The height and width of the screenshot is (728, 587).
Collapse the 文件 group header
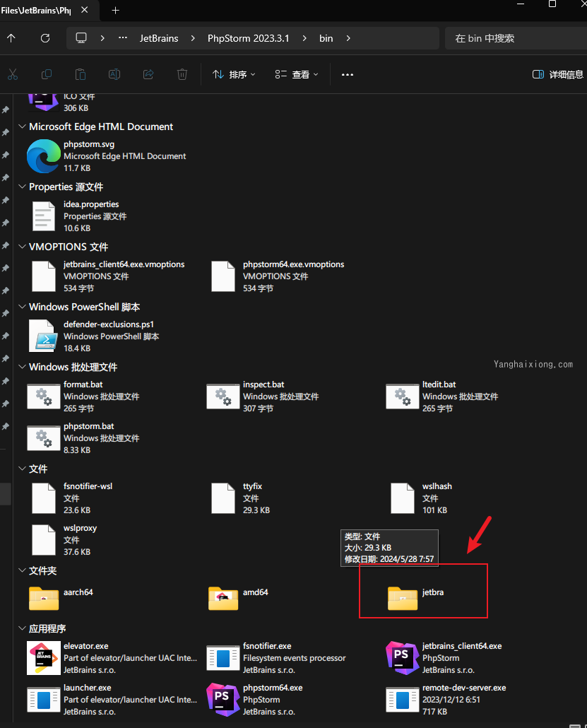22,469
